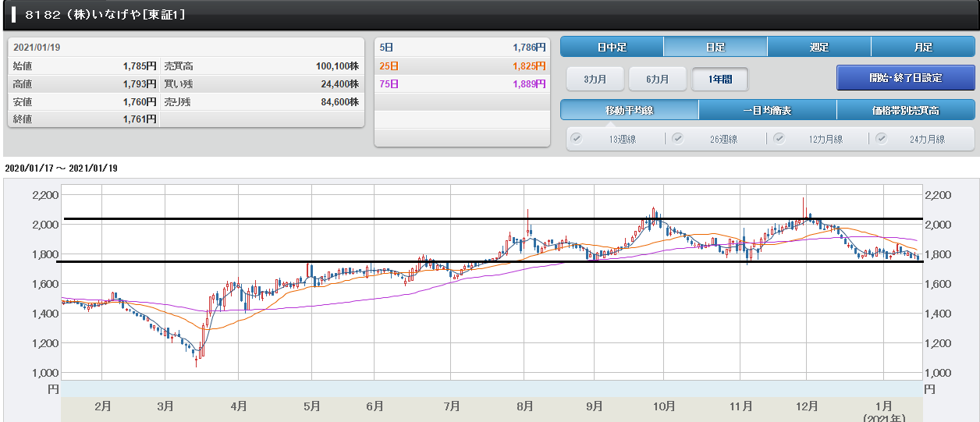Viewport: 980px width, 422px height.
Task: Open the 価格帯別売買高 volume-by-price tab
Action: point(905,110)
